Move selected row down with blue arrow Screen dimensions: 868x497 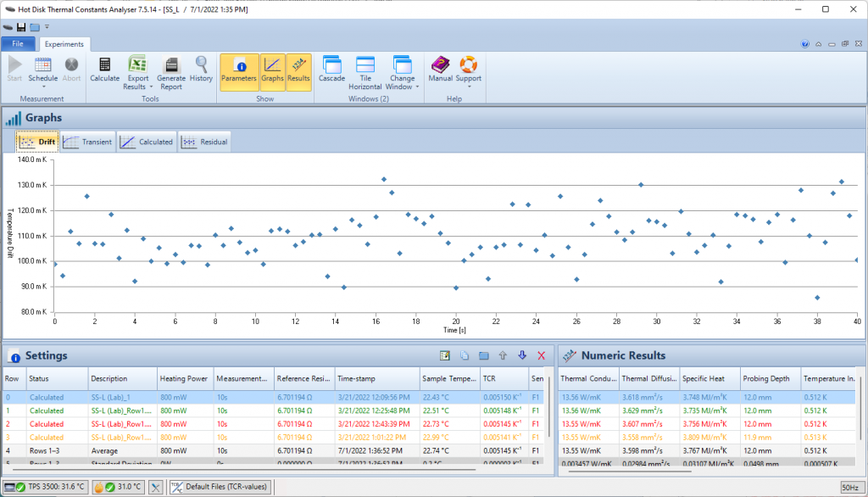pos(522,355)
